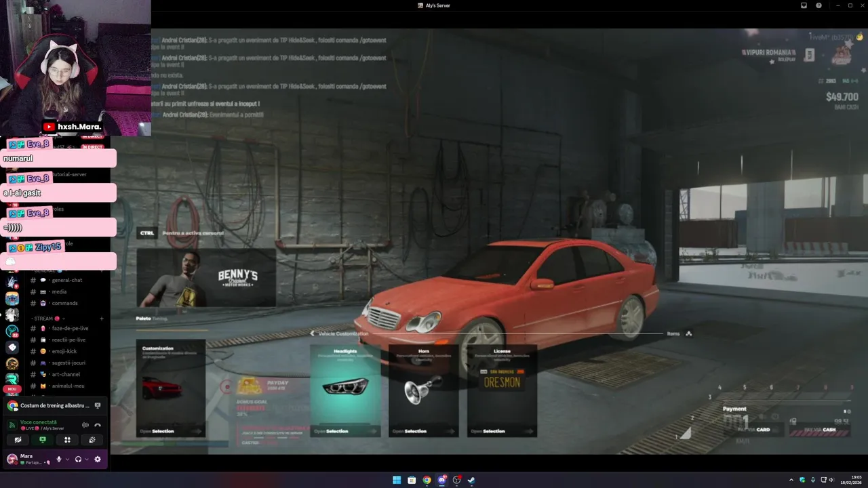The image size is (868, 488).
Task: Open the Help icon in Discord title bar
Action: [818, 5]
